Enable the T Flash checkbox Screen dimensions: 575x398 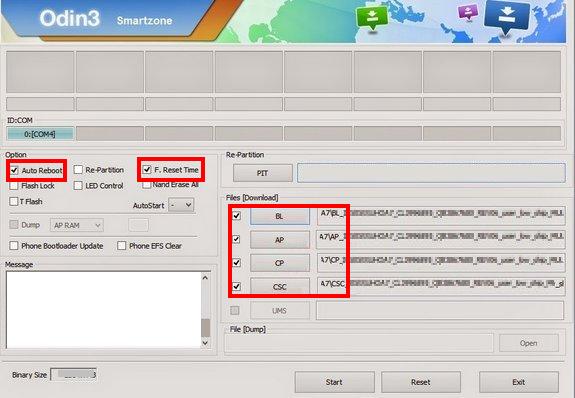point(14,201)
